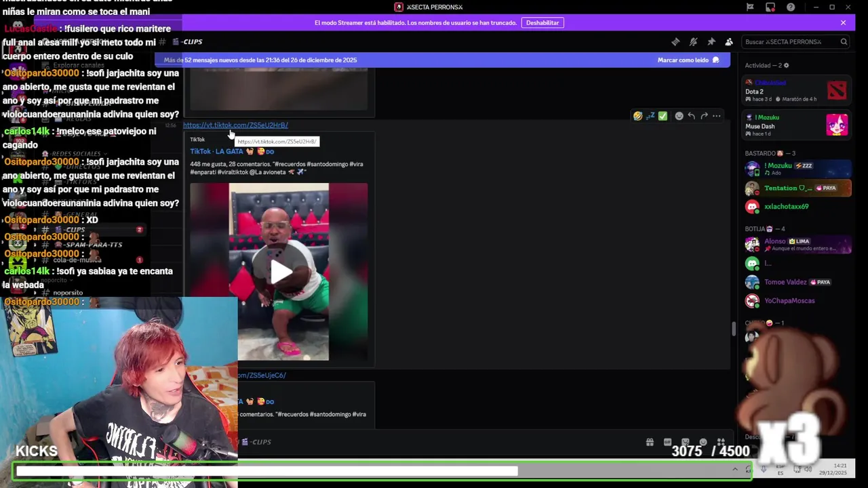Reply to message using the arrow icon
868x488 pixels.
pos(691,116)
